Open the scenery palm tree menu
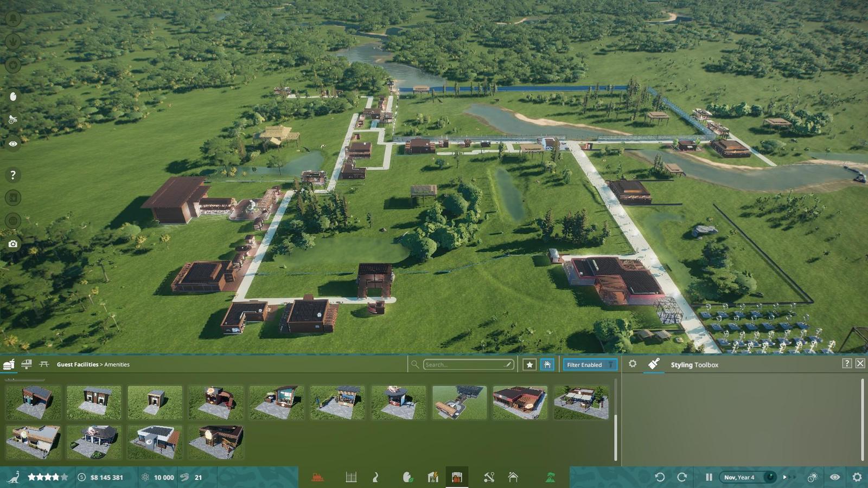 pos(550,477)
